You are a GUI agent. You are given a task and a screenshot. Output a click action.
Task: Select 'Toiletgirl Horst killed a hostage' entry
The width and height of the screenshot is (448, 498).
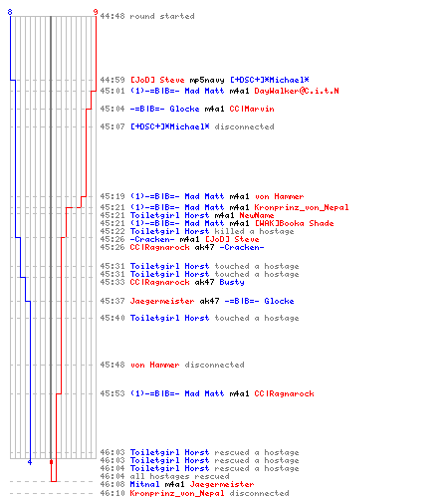click(x=197, y=231)
